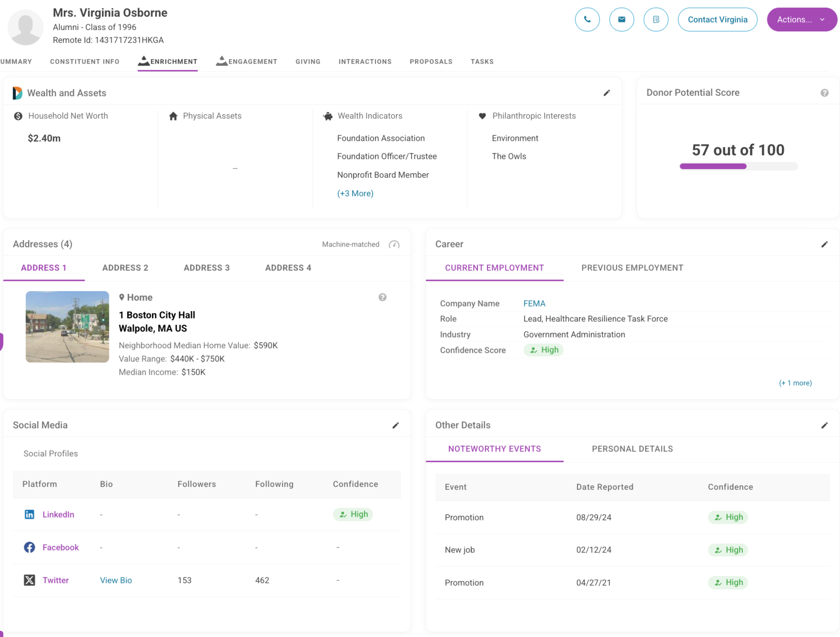Viewport: 840px width, 637px height.
Task: Open the Actions dropdown menu
Action: coord(801,20)
